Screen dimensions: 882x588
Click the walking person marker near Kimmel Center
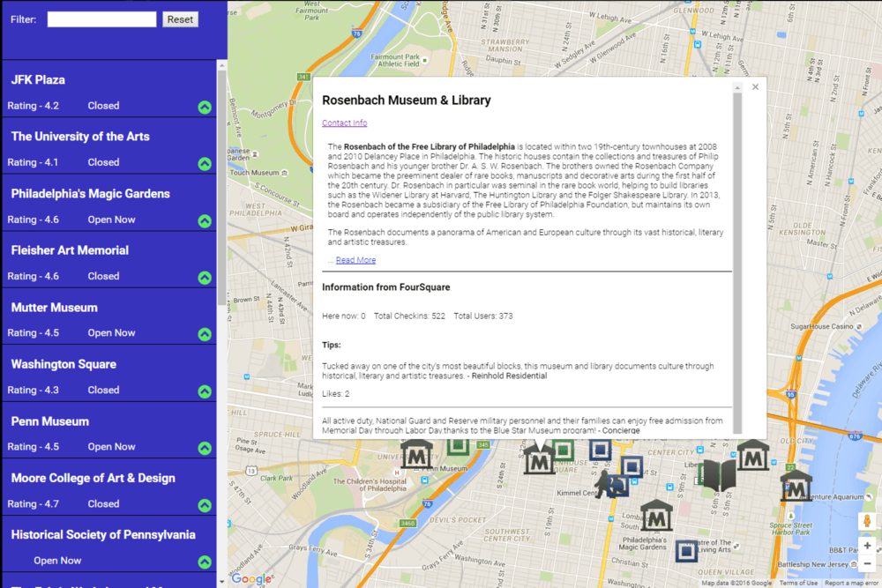(x=603, y=485)
